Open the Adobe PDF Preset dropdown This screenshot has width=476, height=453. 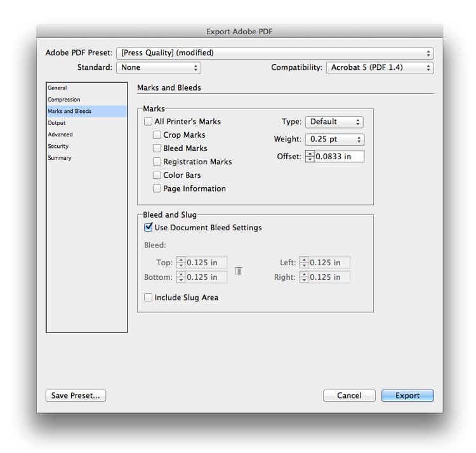point(275,53)
